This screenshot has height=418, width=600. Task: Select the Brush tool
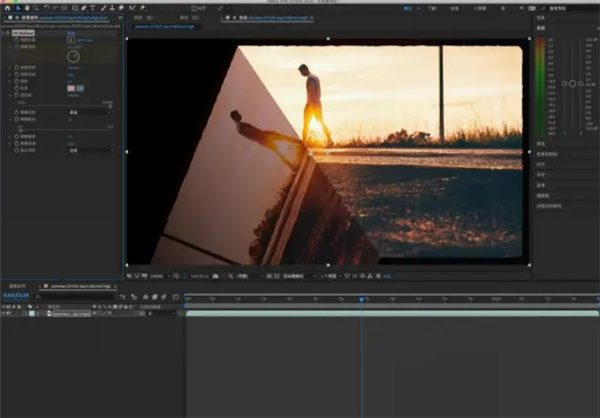[x=103, y=8]
